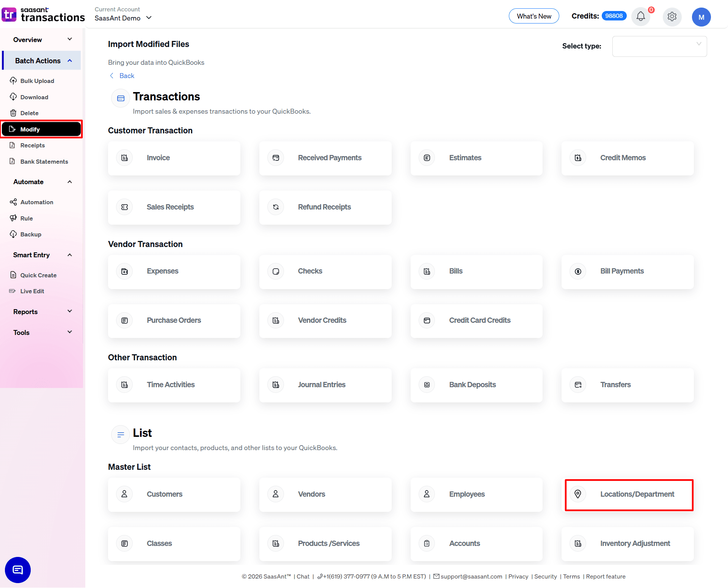Click the Back link
This screenshot has height=588, width=728.
click(x=122, y=76)
